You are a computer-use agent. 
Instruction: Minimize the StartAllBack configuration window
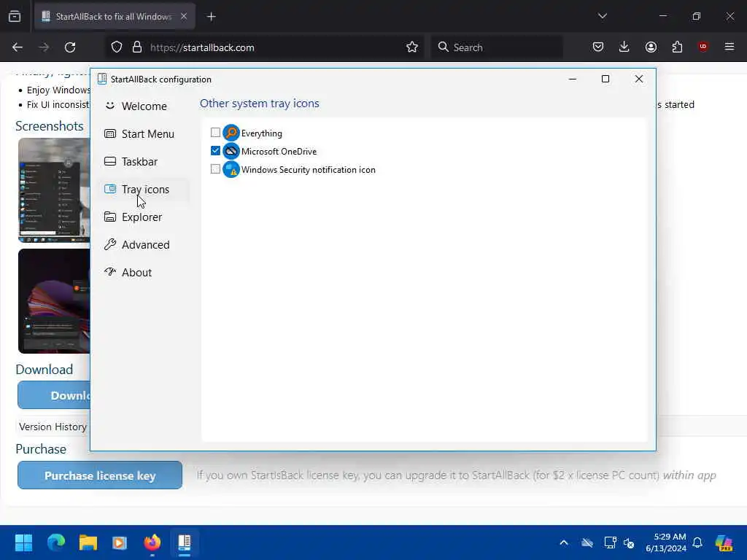573,79
